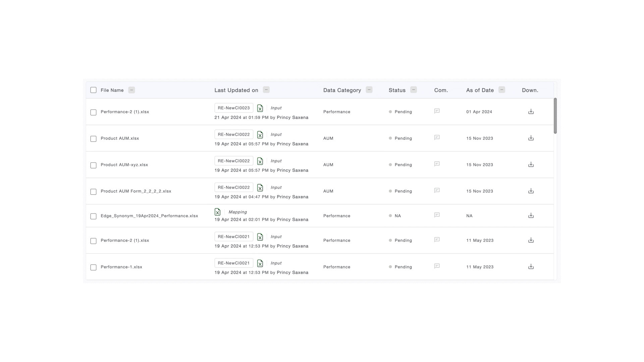Toggle the select-all checkbox in header

pyautogui.click(x=93, y=90)
